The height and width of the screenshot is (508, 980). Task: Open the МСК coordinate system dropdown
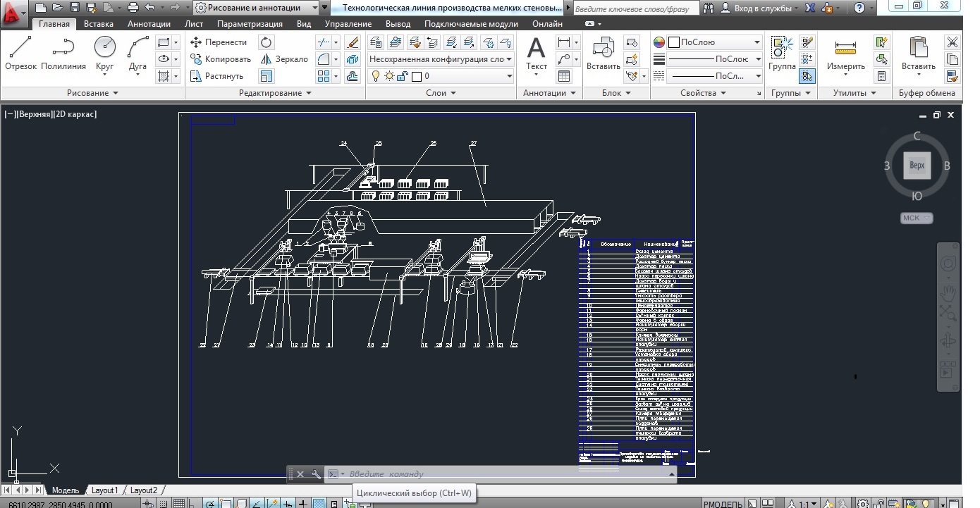point(917,218)
